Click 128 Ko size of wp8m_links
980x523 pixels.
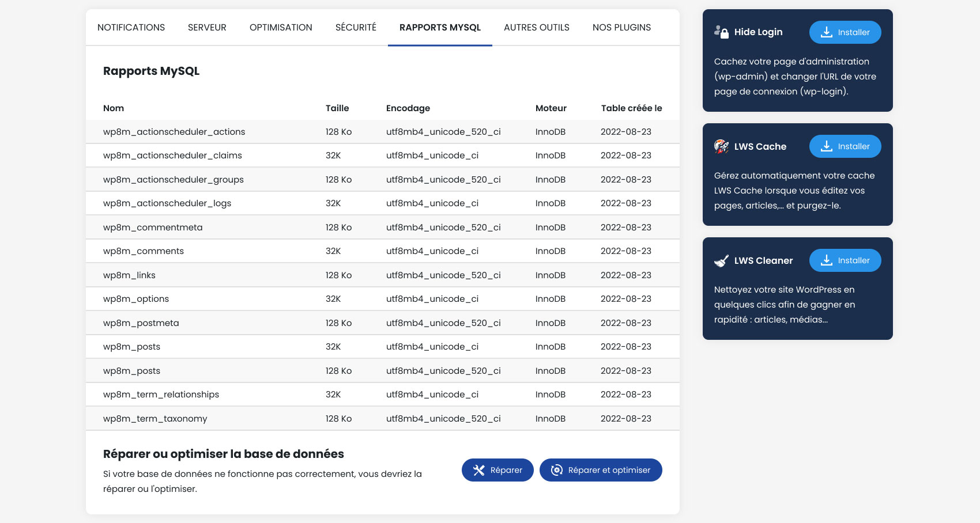[338, 275]
